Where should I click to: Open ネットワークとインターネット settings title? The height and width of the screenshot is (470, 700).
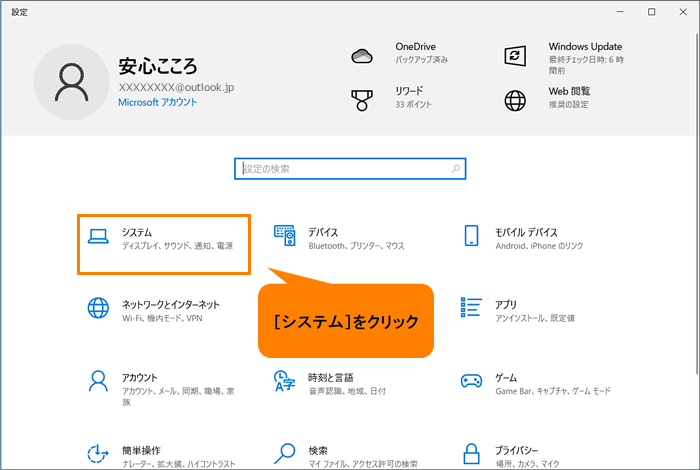(171, 305)
